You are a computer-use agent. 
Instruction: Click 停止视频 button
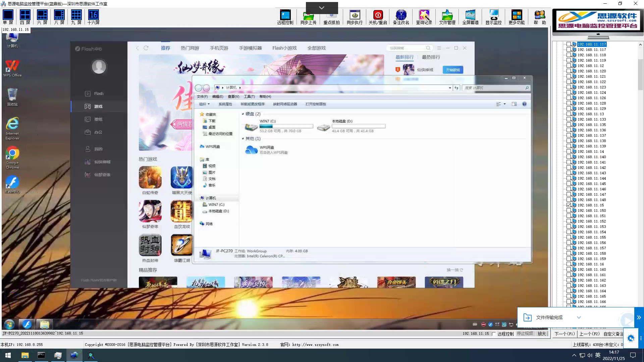click(x=525, y=334)
